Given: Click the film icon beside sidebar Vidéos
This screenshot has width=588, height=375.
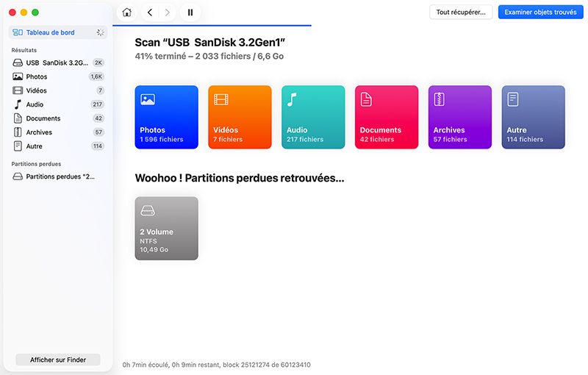Looking at the screenshot, I should 18,90.
